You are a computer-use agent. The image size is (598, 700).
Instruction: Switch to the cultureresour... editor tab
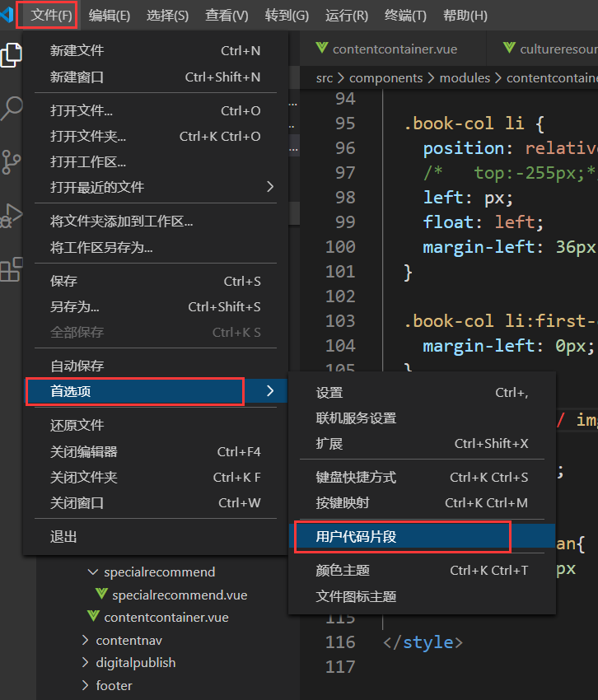(543, 49)
